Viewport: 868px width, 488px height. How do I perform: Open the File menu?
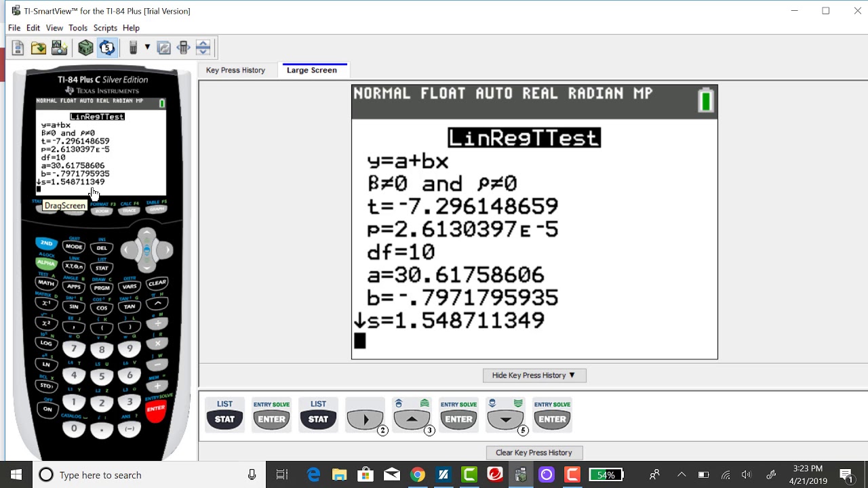14,28
